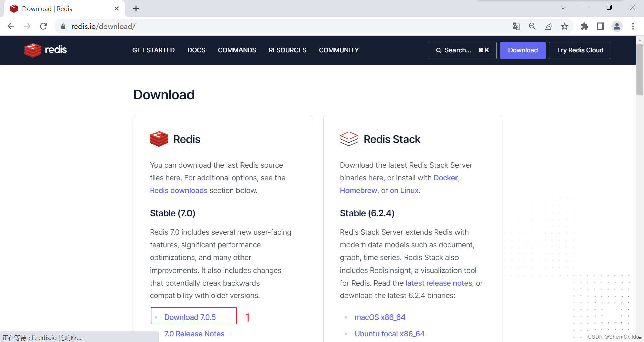Viewport: 644px width, 342px height.
Task: Open the 7.0 Release Notes link
Action: 194,334
